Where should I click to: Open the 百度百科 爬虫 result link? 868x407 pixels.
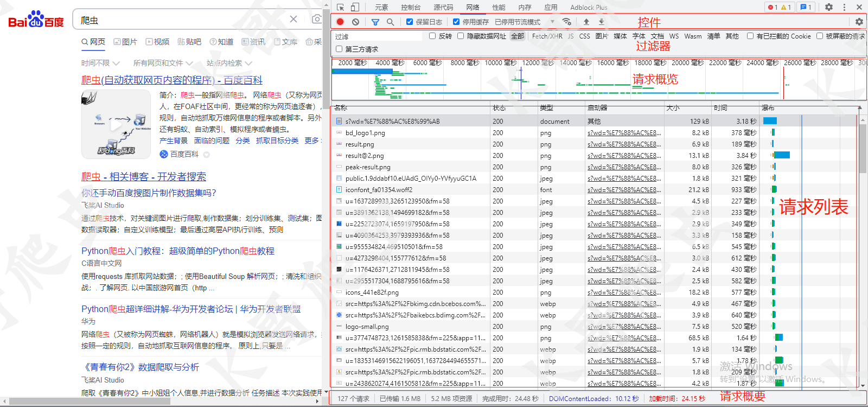click(171, 80)
